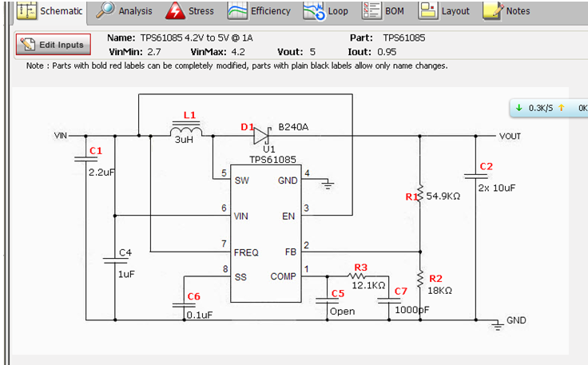
Task: Click the VIN input net label
Action: [x=61, y=136]
